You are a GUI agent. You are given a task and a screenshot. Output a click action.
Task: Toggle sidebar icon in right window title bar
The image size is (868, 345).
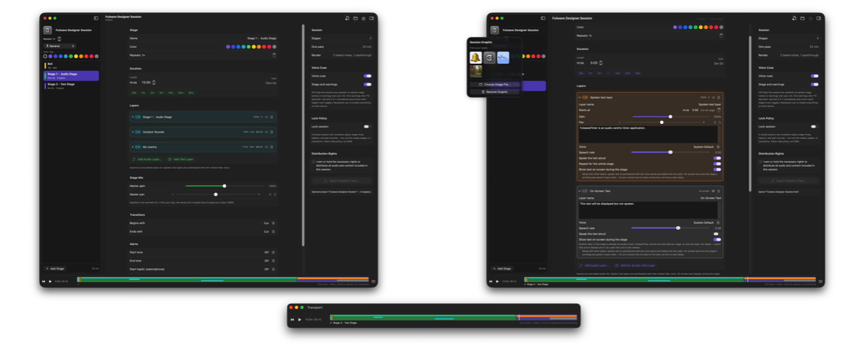543,18
